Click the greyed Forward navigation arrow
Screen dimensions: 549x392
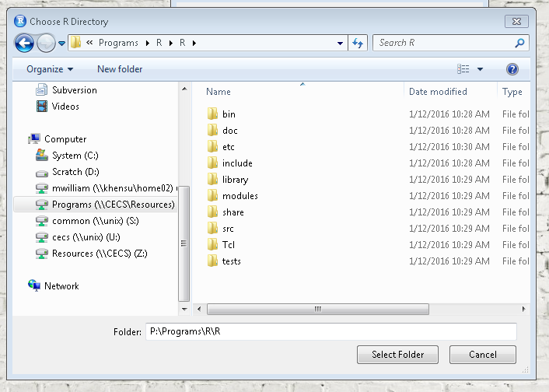pyautogui.click(x=46, y=43)
